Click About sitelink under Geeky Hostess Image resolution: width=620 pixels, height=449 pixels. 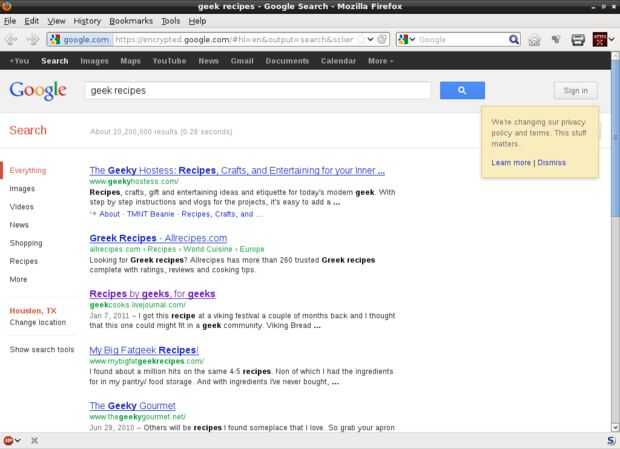click(110, 214)
